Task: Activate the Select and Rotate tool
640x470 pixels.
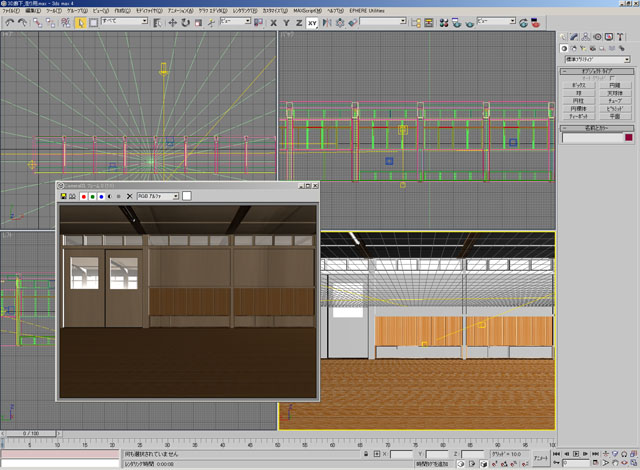Action: [186, 23]
